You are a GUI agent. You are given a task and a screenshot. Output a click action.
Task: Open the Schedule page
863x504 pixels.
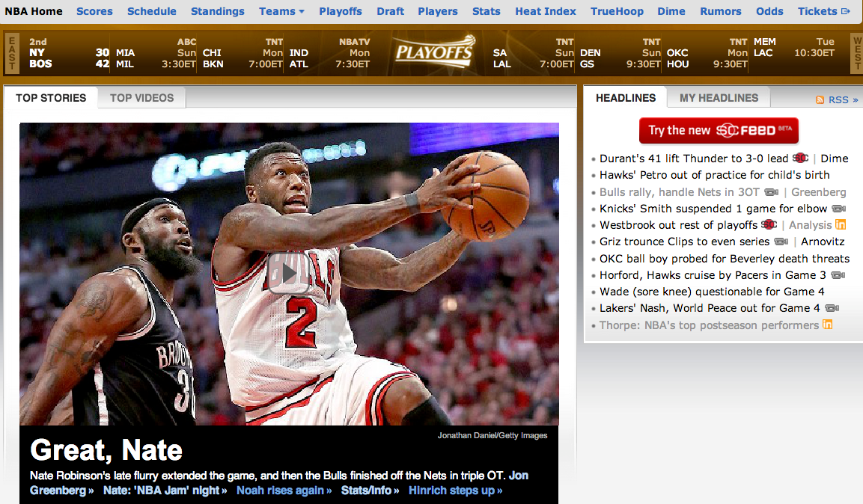tap(152, 11)
